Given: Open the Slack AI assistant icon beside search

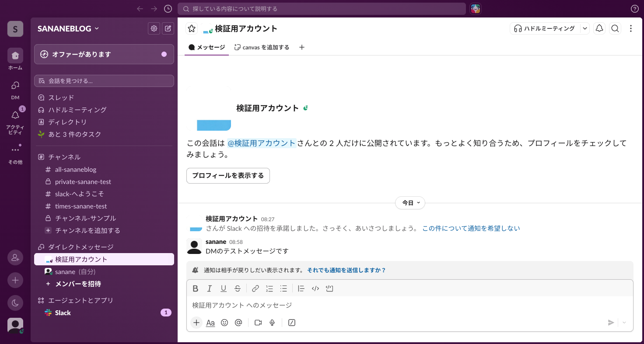Looking at the screenshot, I should tap(476, 9).
